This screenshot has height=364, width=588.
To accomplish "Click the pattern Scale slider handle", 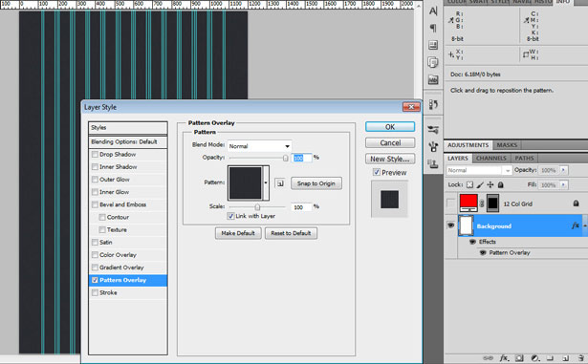I will click(x=257, y=207).
